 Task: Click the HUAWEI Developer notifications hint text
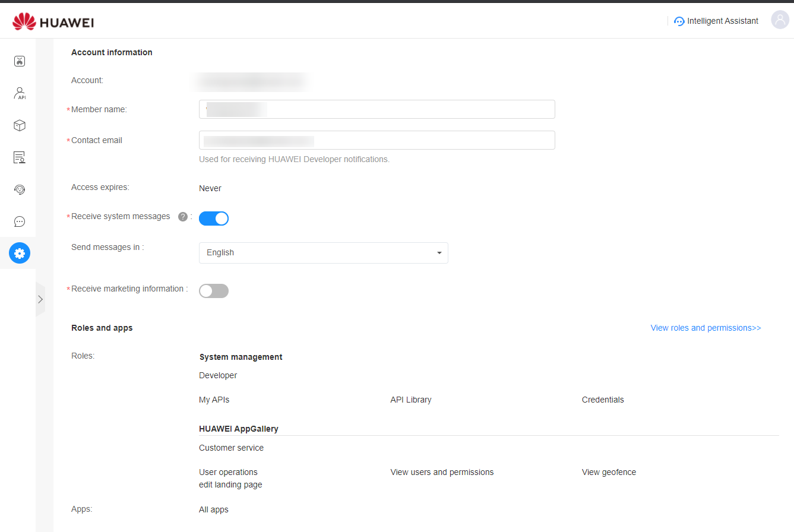point(294,159)
